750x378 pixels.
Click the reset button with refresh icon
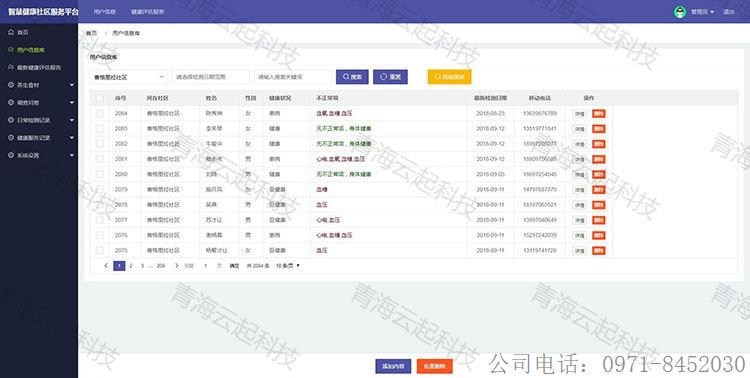pyautogui.click(x=390, y=77)
